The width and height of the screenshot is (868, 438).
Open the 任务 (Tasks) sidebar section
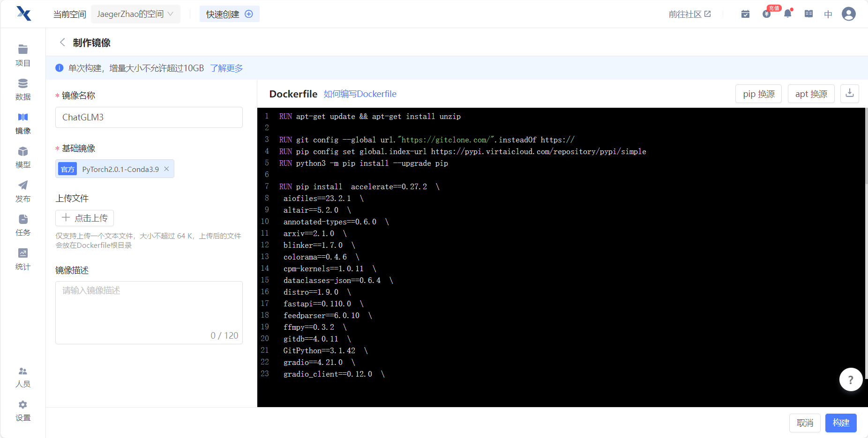(x=22, y=225)
